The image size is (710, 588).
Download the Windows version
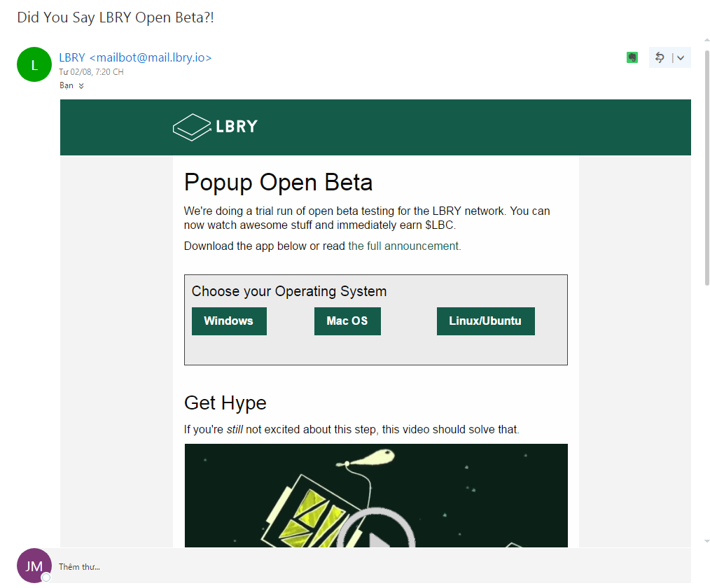tap(229, 321)
